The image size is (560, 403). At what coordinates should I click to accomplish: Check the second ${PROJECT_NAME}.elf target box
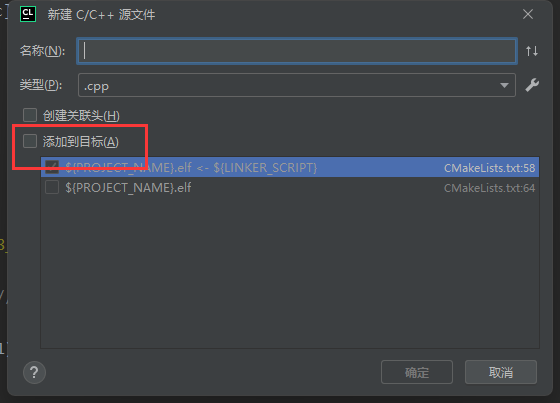[52, 187]
